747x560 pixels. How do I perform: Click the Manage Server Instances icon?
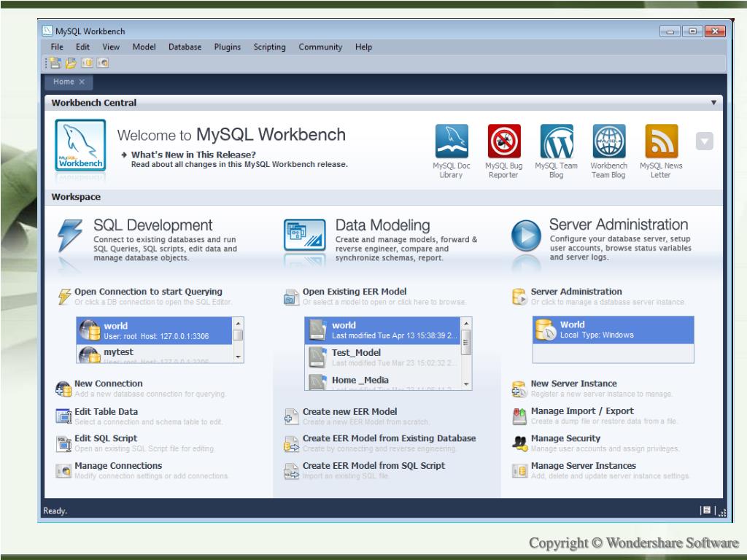pos(519,471)
